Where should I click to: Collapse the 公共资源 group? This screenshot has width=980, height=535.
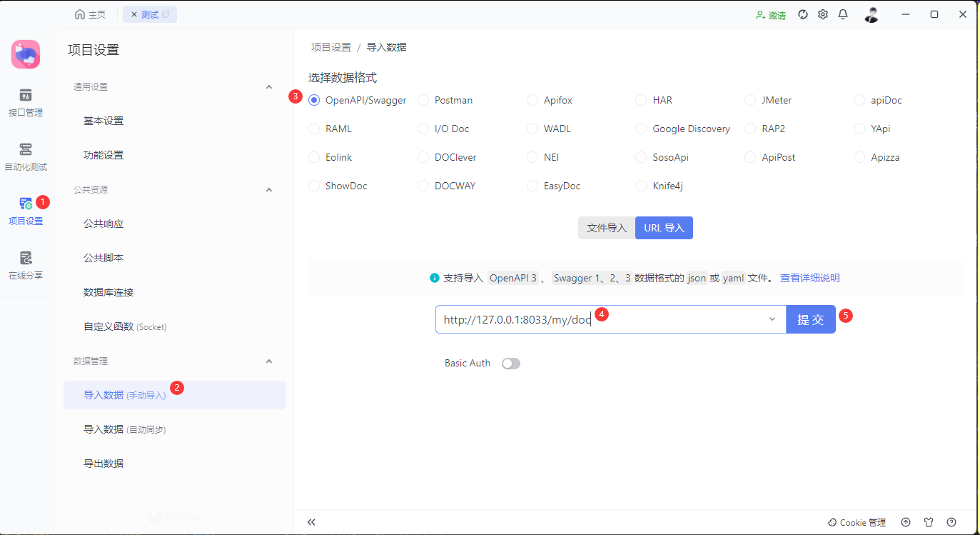click(269, 189)
